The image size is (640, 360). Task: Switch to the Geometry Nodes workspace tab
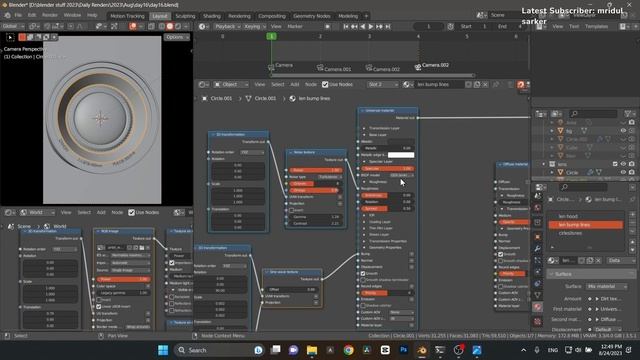click(x=312, y=16)
